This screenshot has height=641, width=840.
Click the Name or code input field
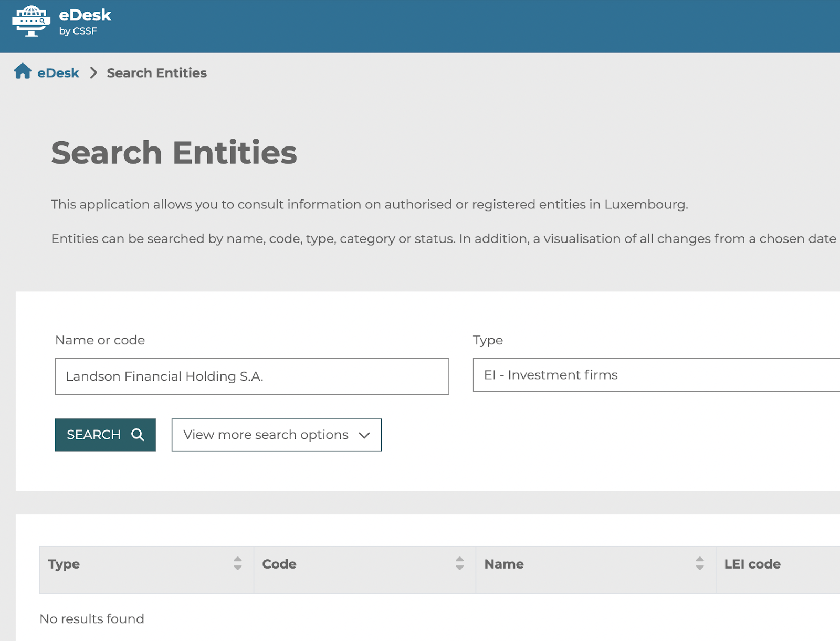[252, 376]
